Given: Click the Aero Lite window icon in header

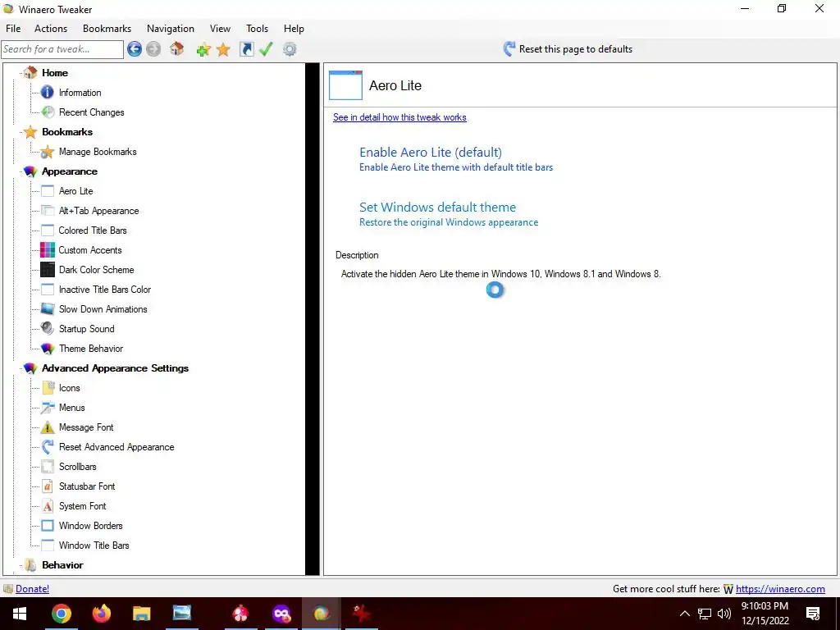Looking at the screenshot, I should (345, 85).
